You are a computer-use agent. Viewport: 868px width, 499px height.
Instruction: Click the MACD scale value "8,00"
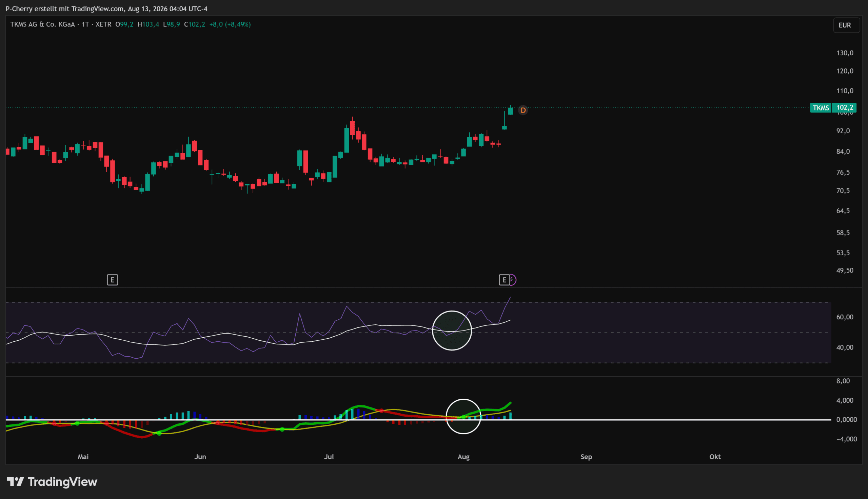click(x=843, y=381)
